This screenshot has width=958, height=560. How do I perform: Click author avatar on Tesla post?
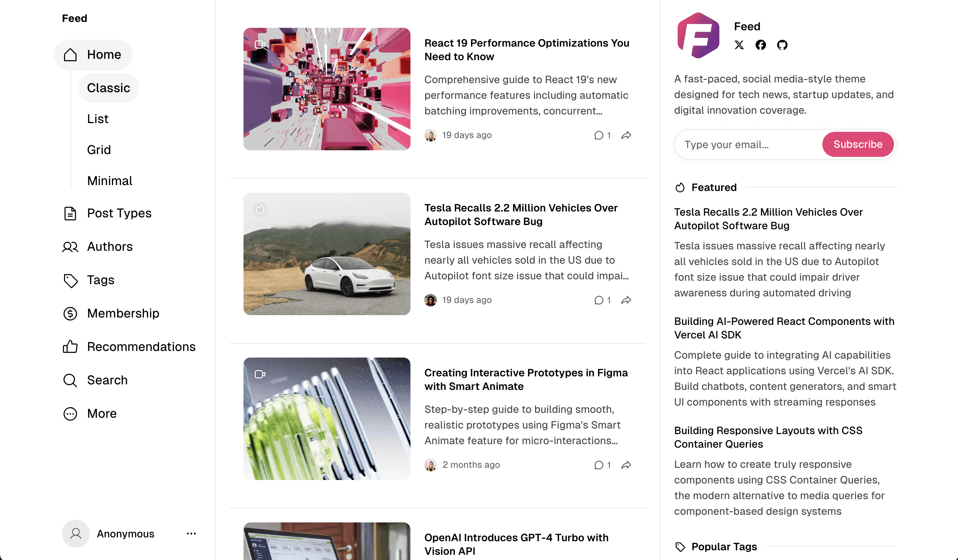[x=430, y=300]
